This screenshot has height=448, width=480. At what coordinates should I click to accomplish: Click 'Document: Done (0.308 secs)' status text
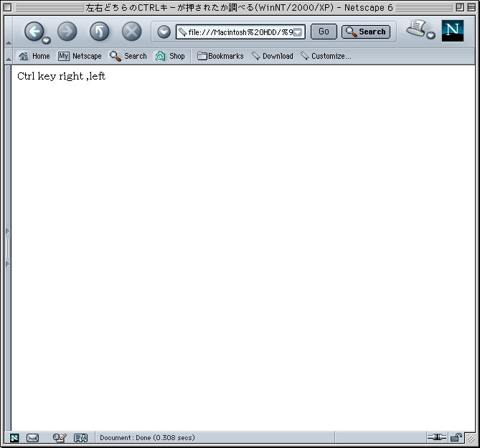coord(147,437)
